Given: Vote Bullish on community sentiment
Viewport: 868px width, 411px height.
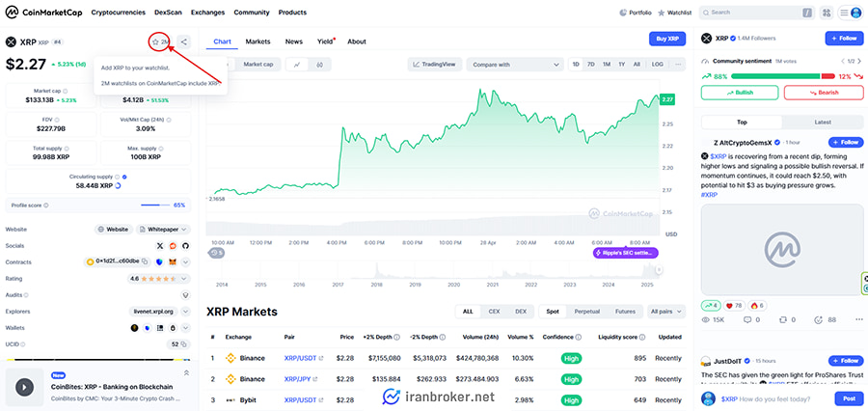Looking at the screenshot, I should [x=740, y=93].
